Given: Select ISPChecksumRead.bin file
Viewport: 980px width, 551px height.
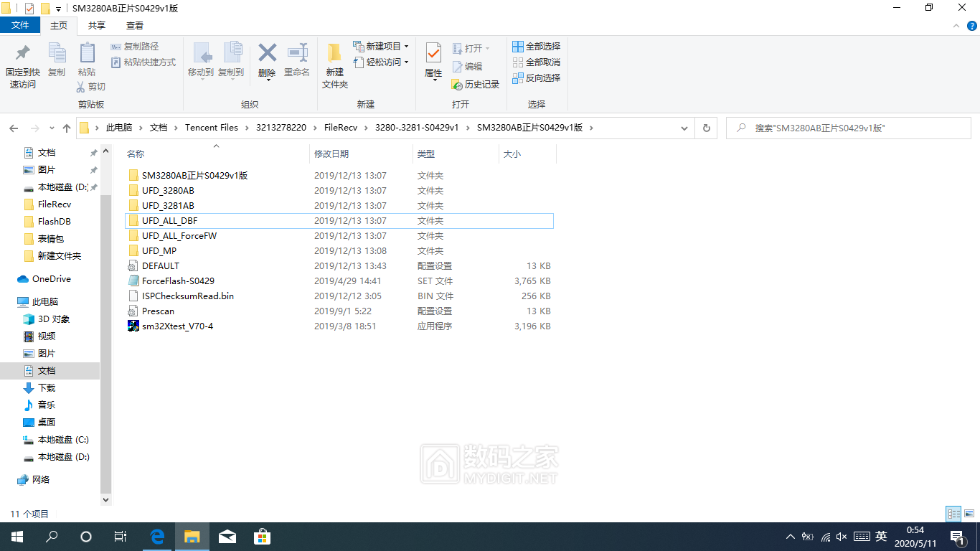Looking at the screenshot, I should [x=339, y=296].
